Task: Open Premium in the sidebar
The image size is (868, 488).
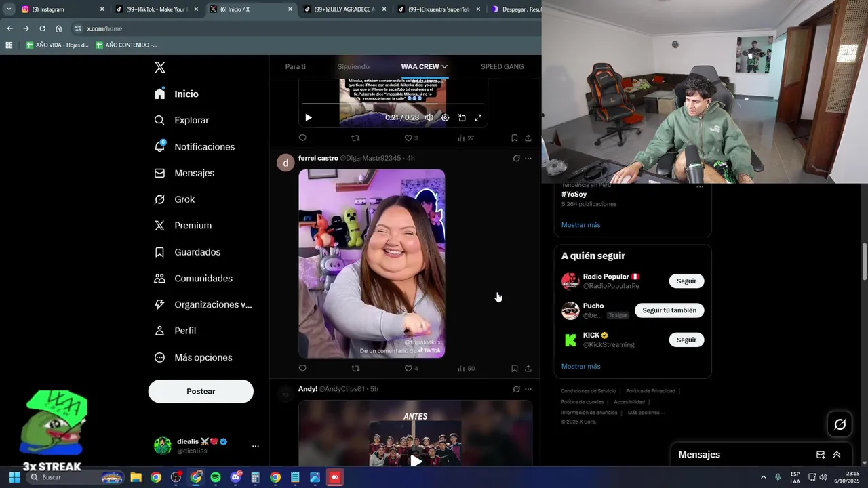Action: [x=183, y=226]
